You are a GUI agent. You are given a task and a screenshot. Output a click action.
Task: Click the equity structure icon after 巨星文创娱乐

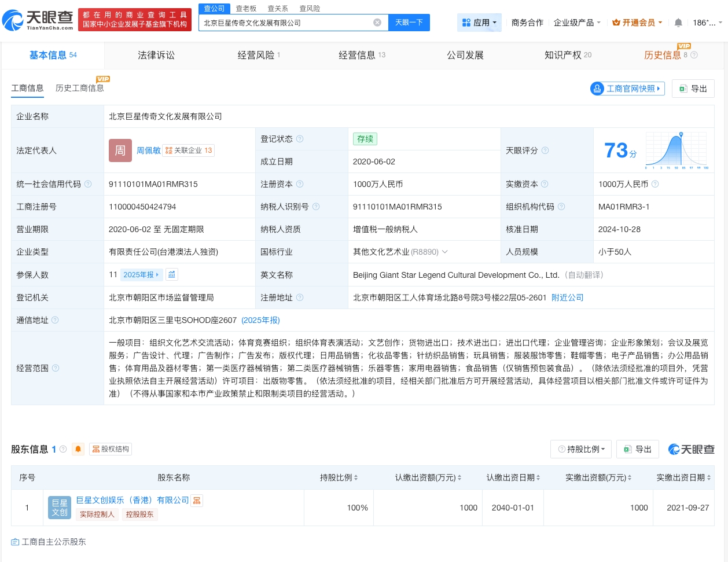tap(197, 501)
